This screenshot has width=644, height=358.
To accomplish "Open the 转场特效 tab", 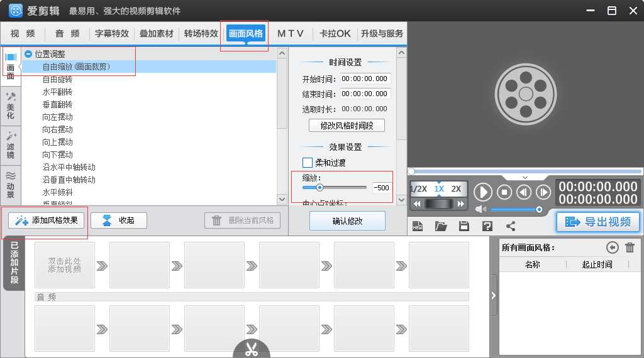I will click(201, 33).
